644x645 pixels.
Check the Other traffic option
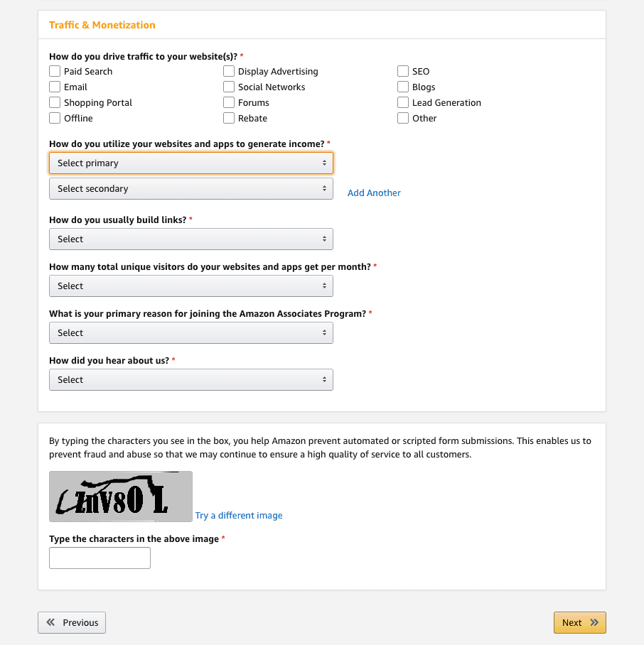403,118
